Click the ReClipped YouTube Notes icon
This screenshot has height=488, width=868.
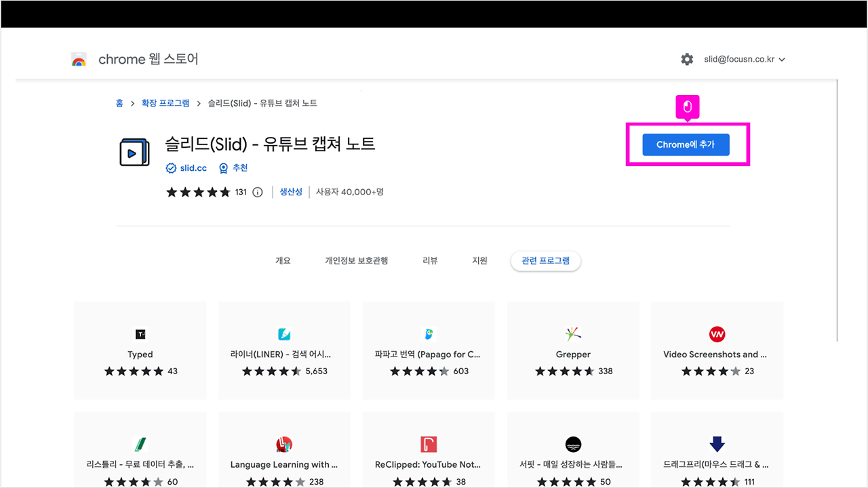[428, 445]
